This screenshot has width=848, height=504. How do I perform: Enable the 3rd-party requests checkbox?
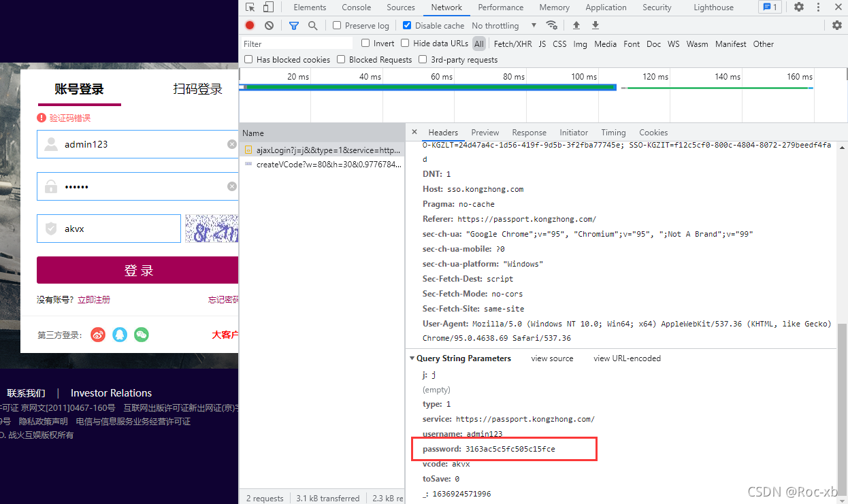(423, 59)
